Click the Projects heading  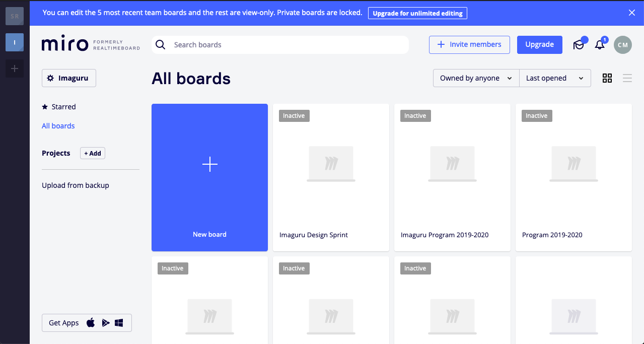click(56, 153)
